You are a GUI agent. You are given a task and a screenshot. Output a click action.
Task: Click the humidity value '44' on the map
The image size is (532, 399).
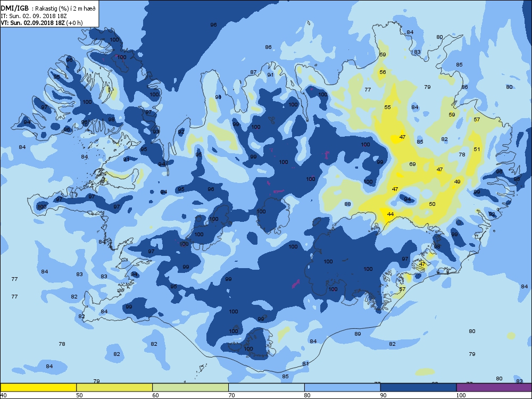(390, 214)
